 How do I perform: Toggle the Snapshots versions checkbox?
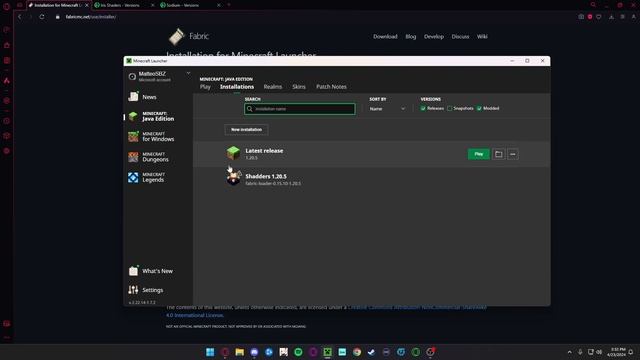[x=449, y=108]
